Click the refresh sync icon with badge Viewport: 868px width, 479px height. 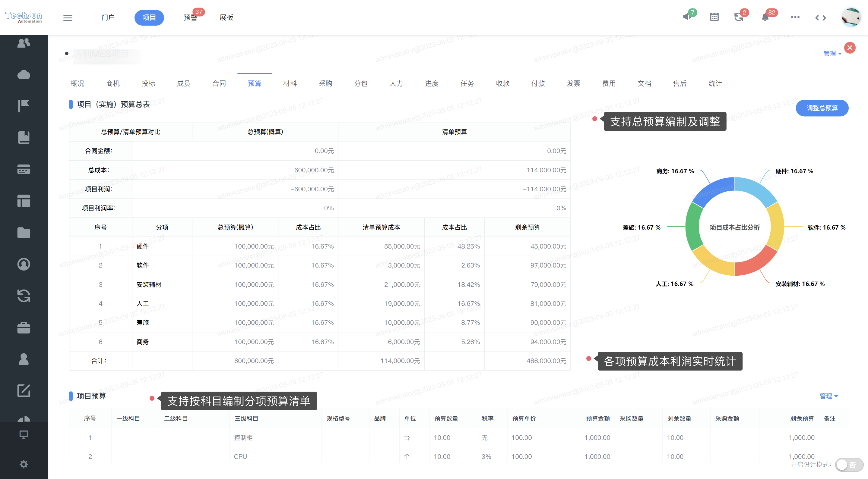[x=739, y=17]
